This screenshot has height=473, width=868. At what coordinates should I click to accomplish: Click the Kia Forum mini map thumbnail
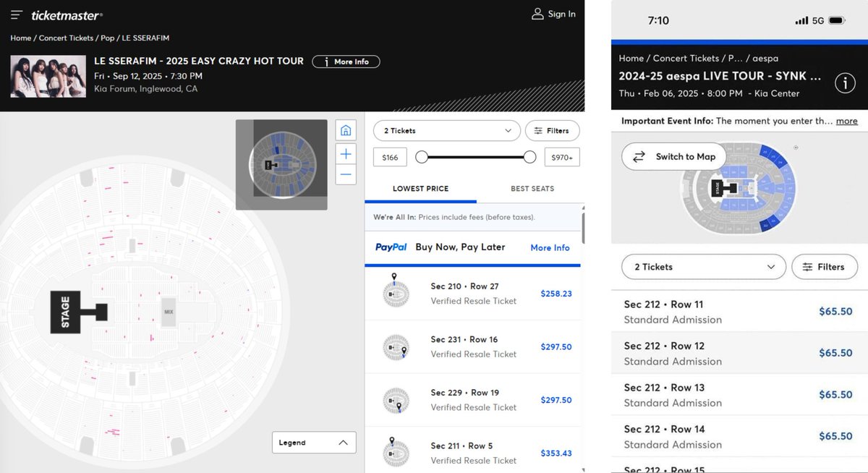click(x=281, y=165)
